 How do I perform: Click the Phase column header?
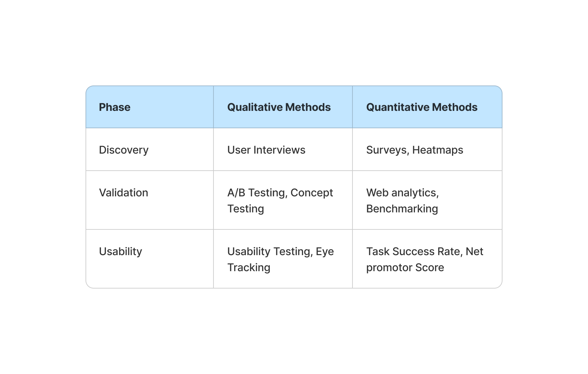[x=115, y=107]
